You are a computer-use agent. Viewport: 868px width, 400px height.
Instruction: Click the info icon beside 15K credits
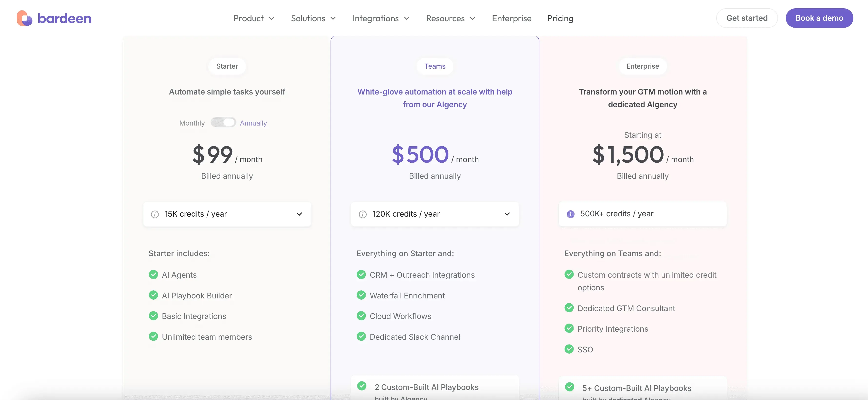155,214
